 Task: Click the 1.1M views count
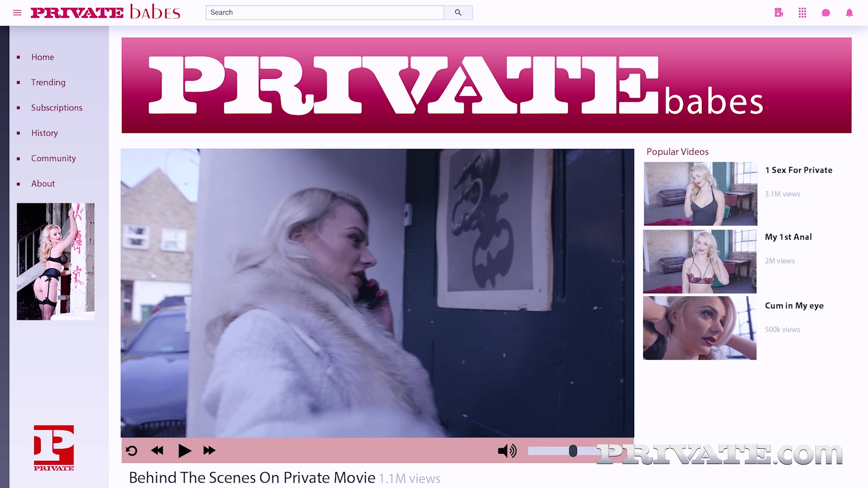tap(410, 479)
